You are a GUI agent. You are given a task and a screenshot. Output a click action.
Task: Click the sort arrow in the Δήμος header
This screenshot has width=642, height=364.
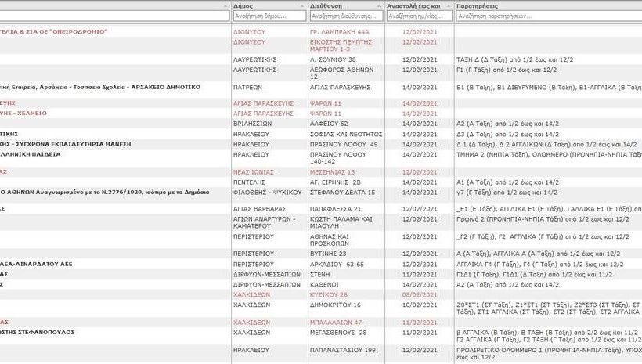click(302, 5)
